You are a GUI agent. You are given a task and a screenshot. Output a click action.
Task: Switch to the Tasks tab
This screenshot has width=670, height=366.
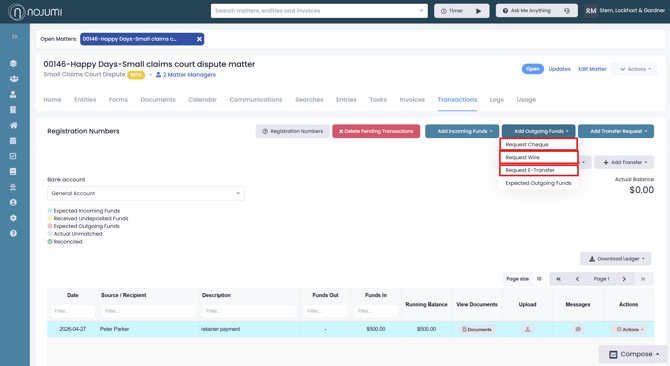pyautogui.click(x=378, y=100)
